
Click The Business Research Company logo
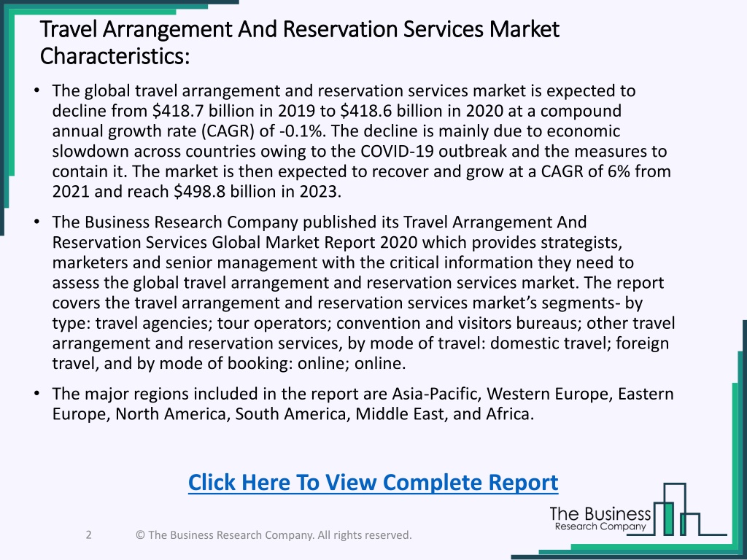638,510
